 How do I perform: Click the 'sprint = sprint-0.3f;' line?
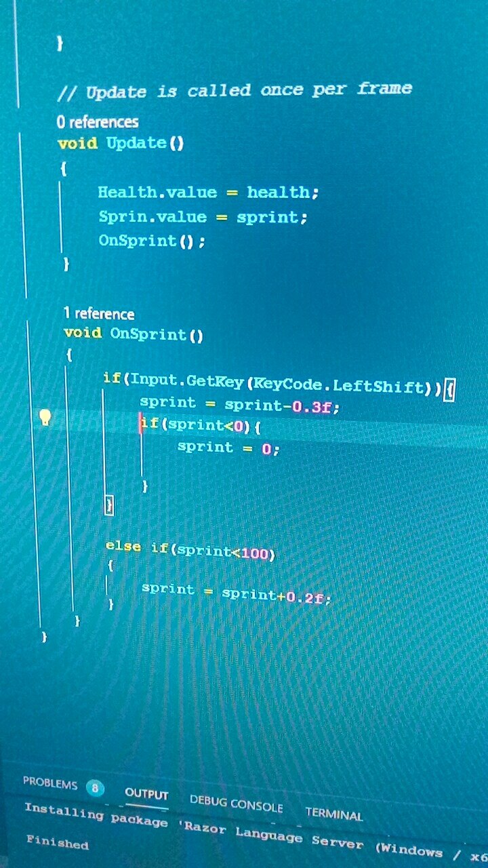tap(239, 405)
